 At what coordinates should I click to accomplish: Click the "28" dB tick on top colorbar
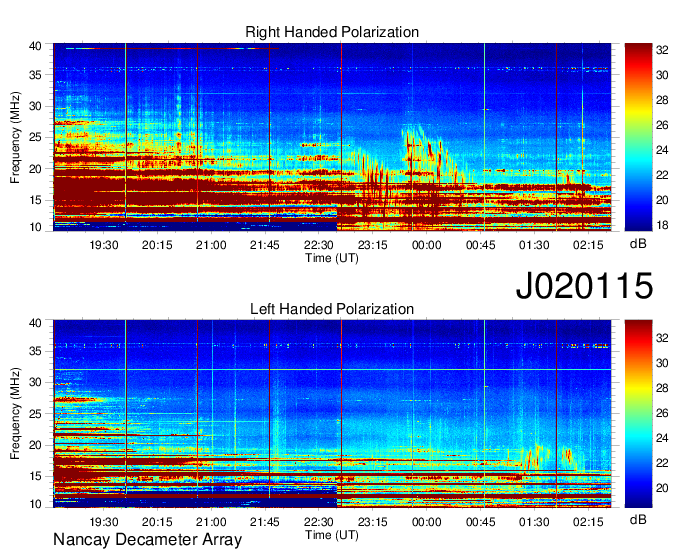coord(662,100)
